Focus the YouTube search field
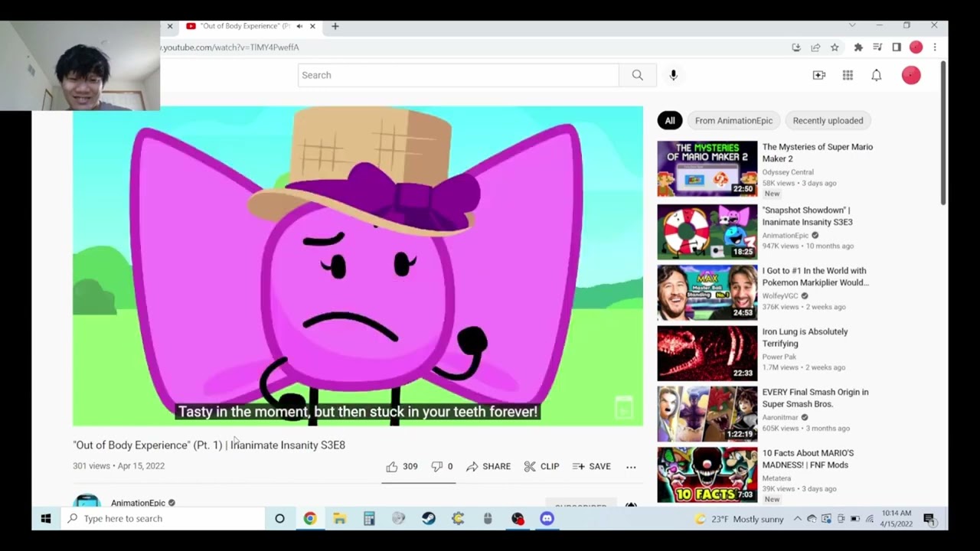The image size is (980, 551). 459,75
